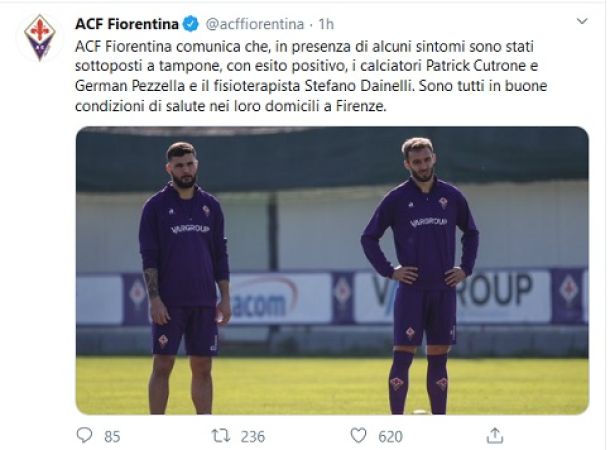Open the ACF Fiorentina account name link
This screenshot has width=610, height=450.
[x=127, y=23]
